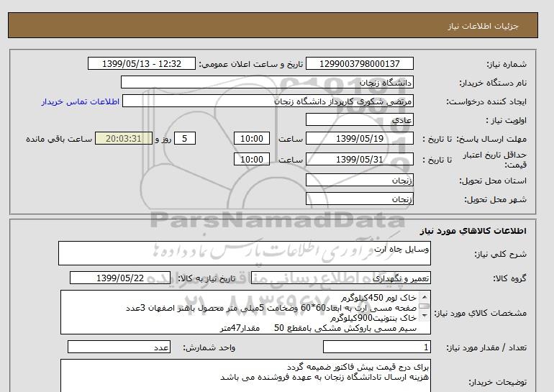Click the label ایجاد کننده درخواست

tap(486, 101)
